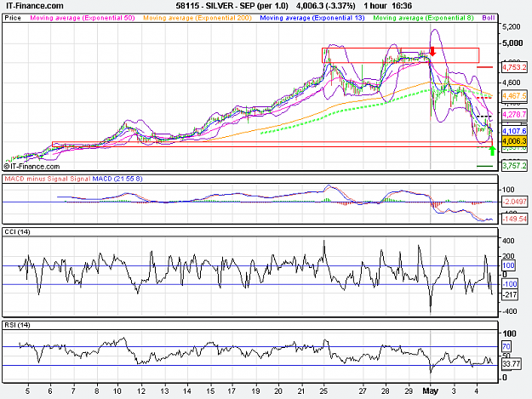This screenshot has height=399, width=532.
Task: Select the 33.77 RSI value tag
Action: (x=512, y=364)
